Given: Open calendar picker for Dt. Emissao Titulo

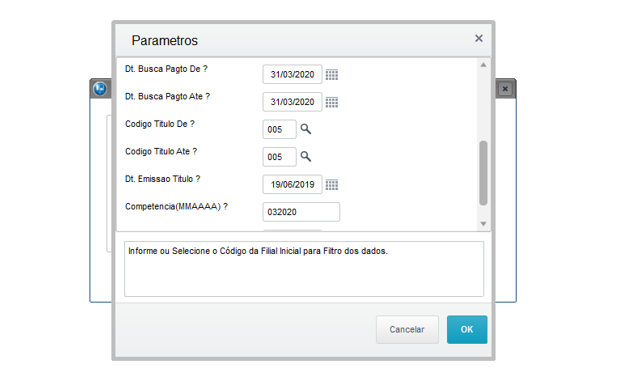Looking at the screenshot, I should click(x=332, y=185).
